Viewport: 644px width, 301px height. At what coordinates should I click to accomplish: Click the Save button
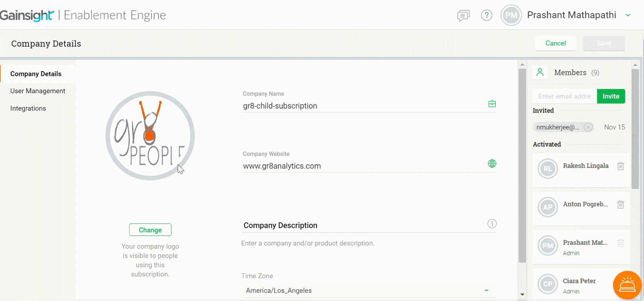(x=604, y=43)
